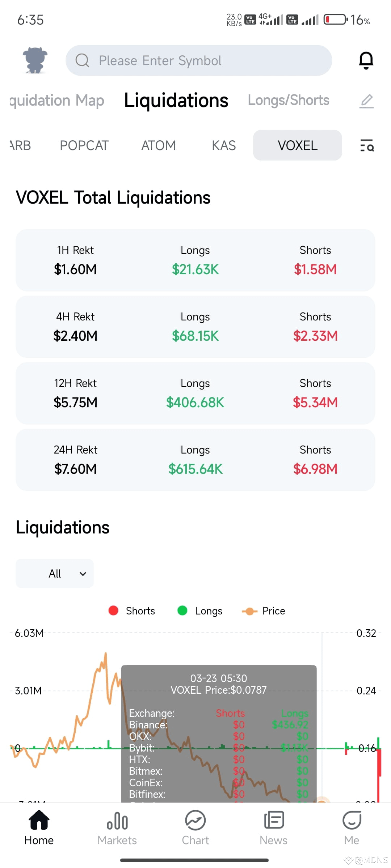Tap the bull mascot logo icon

pyautogui.click(x=35, y=60)
